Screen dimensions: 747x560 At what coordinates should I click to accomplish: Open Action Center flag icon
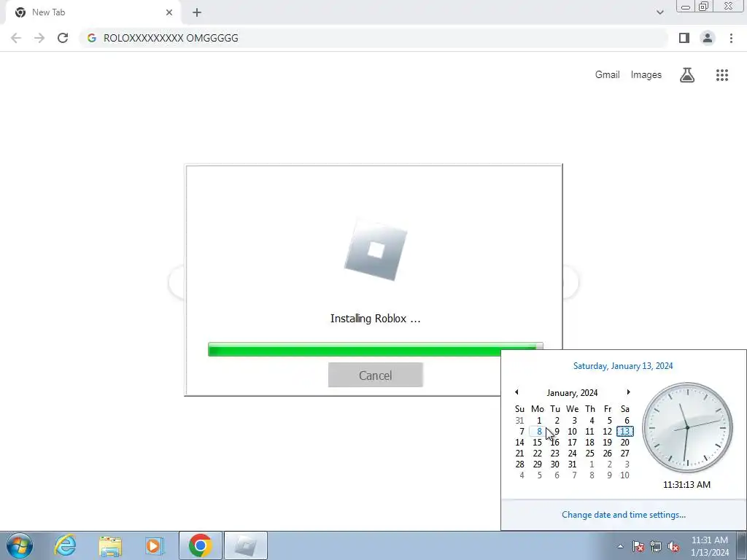coord(638,547)
